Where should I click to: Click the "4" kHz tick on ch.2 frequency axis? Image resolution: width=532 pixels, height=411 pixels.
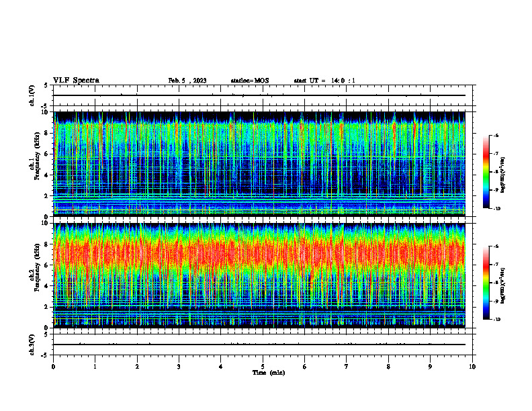(46, 286)
